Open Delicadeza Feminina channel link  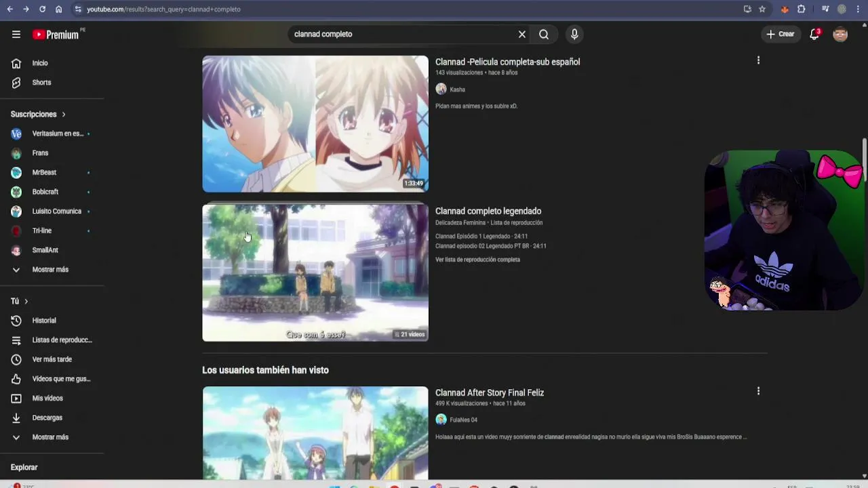[460, 223]
